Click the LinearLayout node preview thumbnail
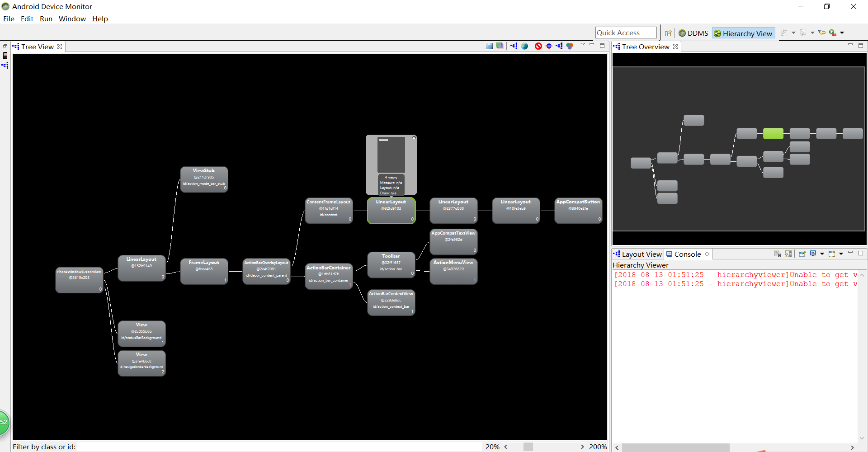The image size is (868, 452). pos(392,155)
